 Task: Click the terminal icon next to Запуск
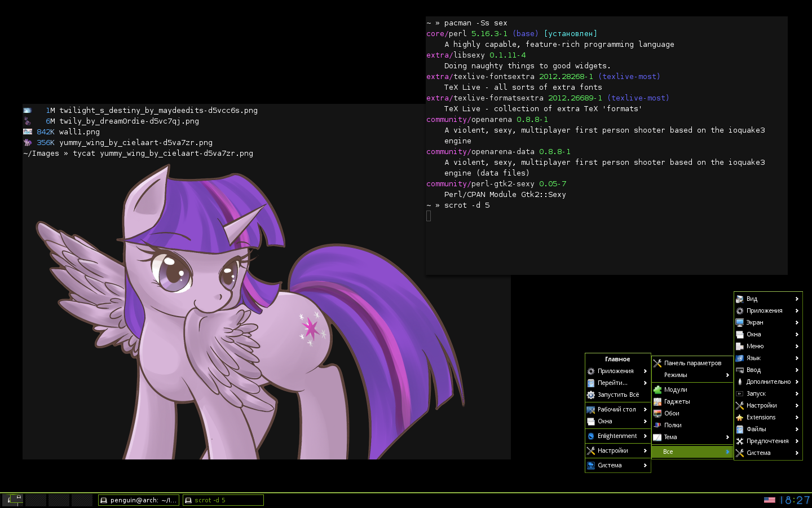pyautogui.click(x=740, y=393)
